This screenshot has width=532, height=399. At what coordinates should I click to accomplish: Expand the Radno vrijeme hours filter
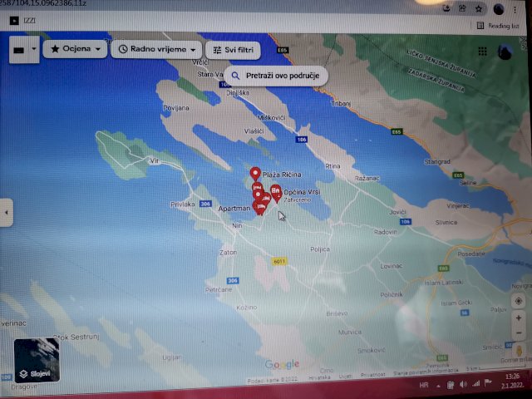(x=157, y=49)
